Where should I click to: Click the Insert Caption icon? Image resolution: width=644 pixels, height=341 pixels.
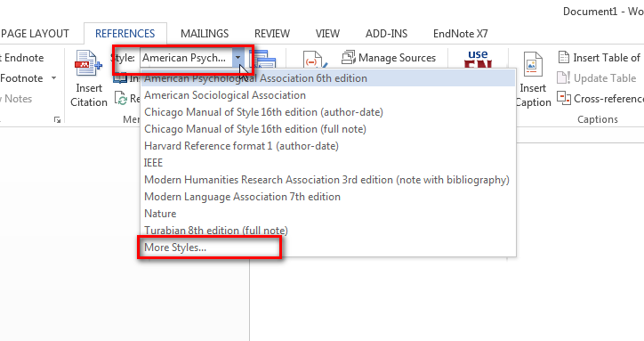point(533,65)
